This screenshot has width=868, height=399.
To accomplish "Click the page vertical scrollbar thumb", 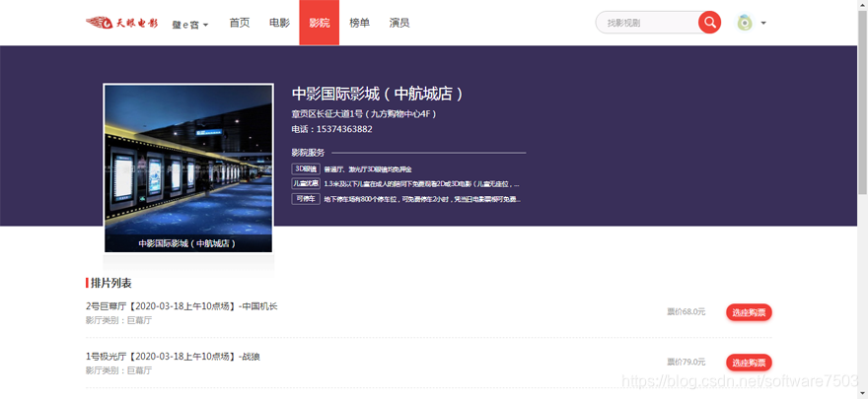I will click(862, 102).
